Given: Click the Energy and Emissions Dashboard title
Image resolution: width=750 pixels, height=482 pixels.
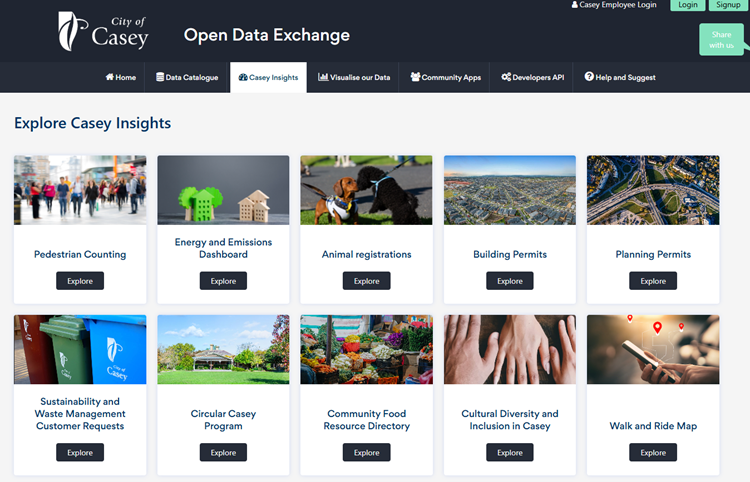Looking at the screenshot, I should coord(223,248).
